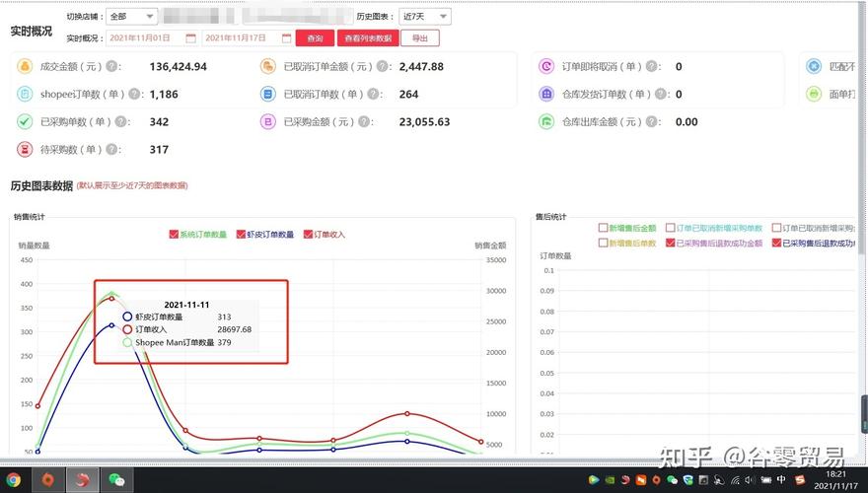
Task: Click the 136,424.94 transaction amount value
Action: click(x=179, y=66)
